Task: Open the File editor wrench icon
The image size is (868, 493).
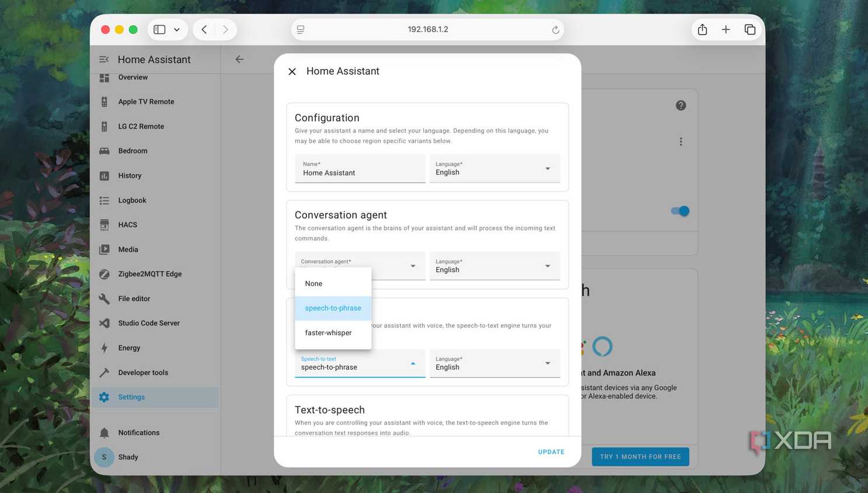Action: point(104,298)
